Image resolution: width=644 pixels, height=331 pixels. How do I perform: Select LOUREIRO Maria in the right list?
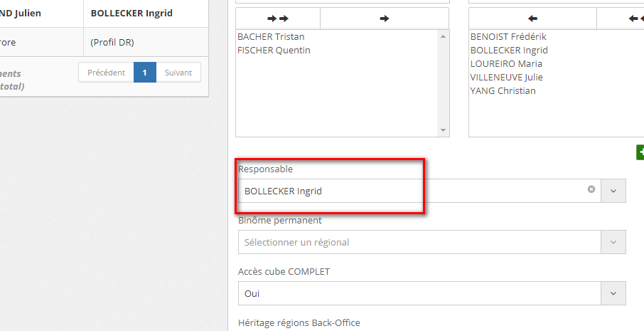pos(506,63)
